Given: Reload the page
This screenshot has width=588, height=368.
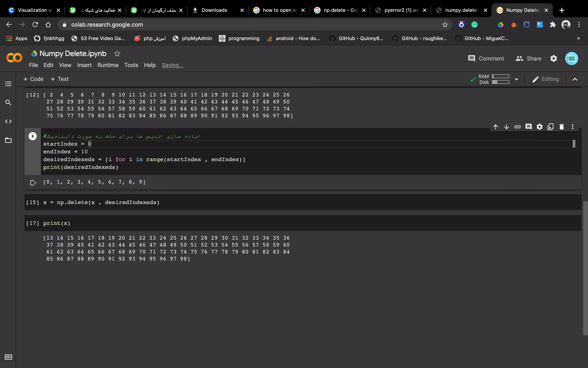Looking at the screenshot, I should point(35,25).
